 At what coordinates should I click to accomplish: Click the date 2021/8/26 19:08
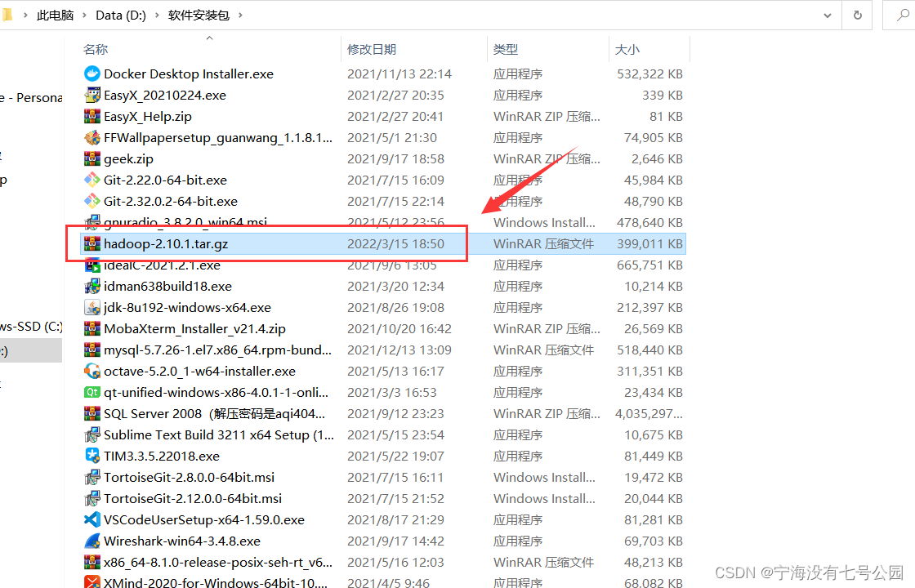(x=395, y=307)
